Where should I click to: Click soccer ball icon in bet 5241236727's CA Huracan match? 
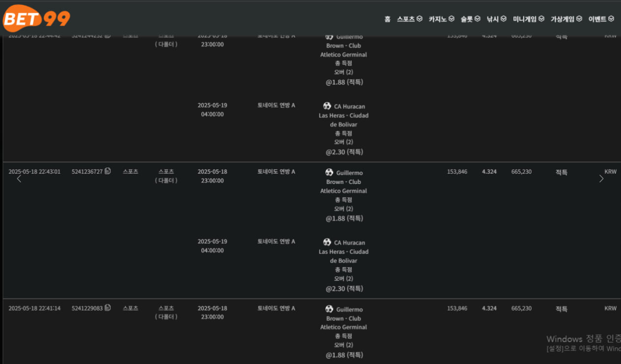tap(327, 242)
